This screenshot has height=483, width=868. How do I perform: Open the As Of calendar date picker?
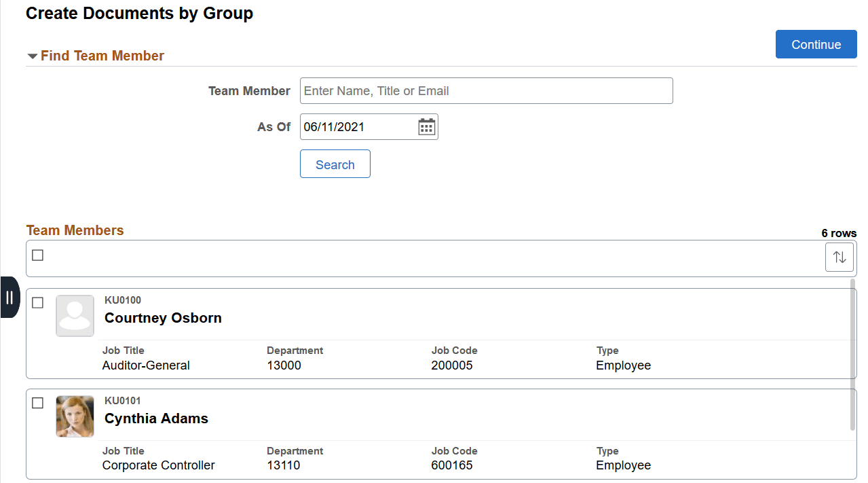(426, 126)
